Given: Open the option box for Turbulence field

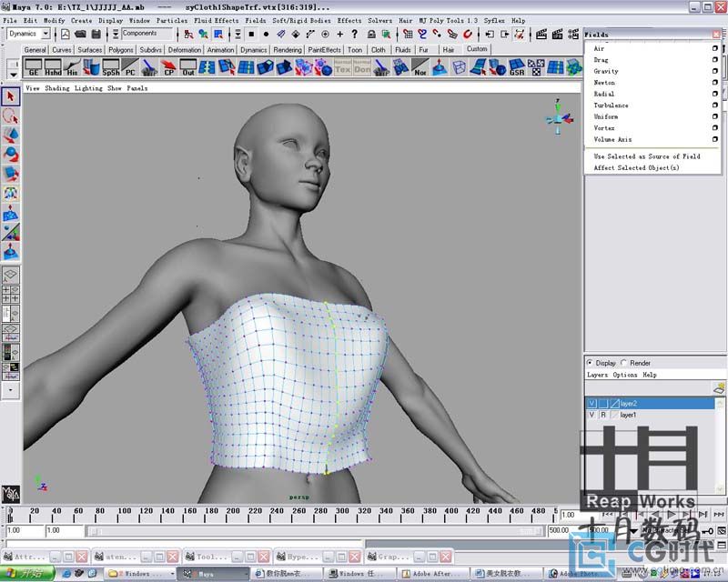Looking at the screenshot, I should pos(715,105).
